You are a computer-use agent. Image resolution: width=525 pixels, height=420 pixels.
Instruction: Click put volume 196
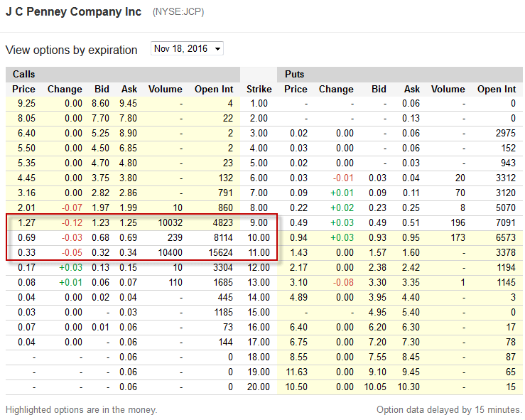[x=458, y=222]
